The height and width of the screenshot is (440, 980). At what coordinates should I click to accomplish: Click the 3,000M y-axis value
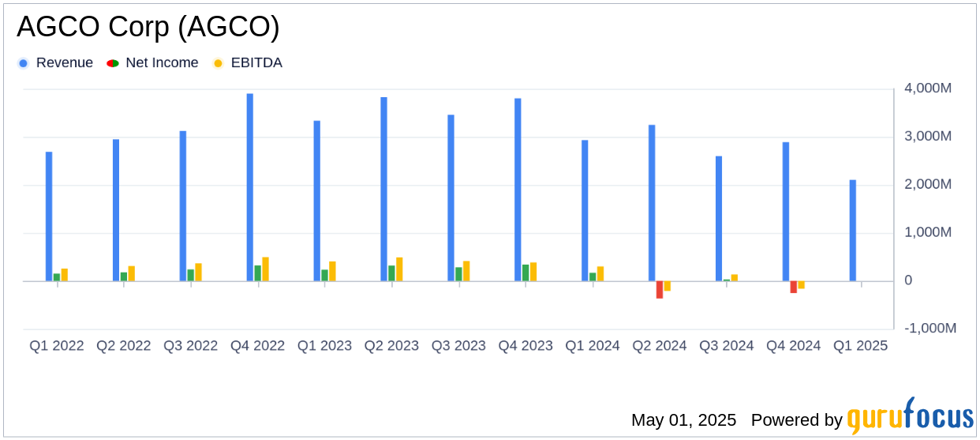click(928, 137)
